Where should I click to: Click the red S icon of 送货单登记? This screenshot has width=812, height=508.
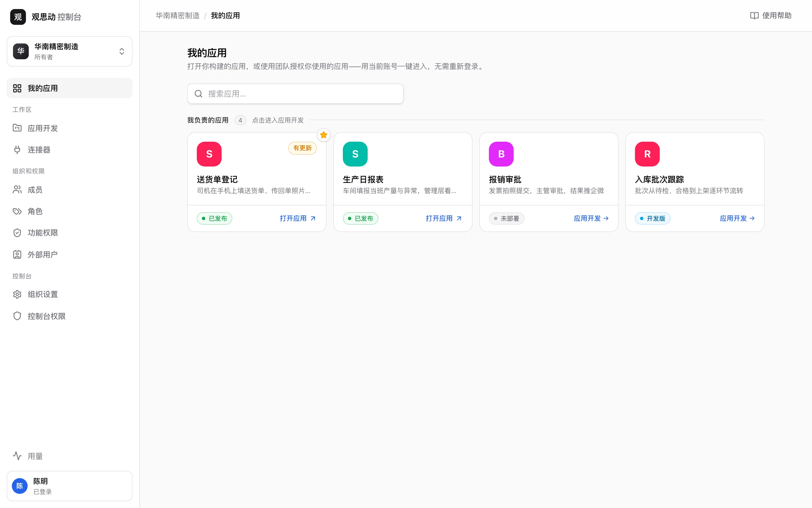click(209, 154)
